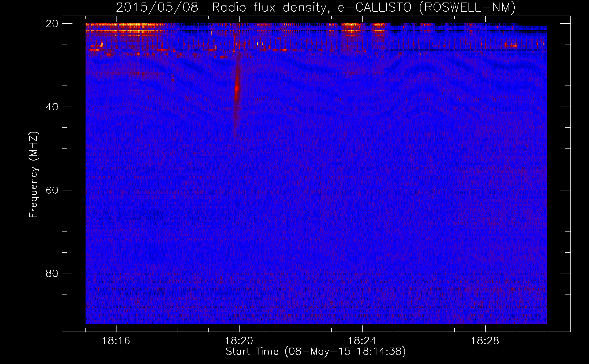Click the Frequency (MHZ) axis label
The height and width of the screenshot is (364, 589).
[33, 175]
